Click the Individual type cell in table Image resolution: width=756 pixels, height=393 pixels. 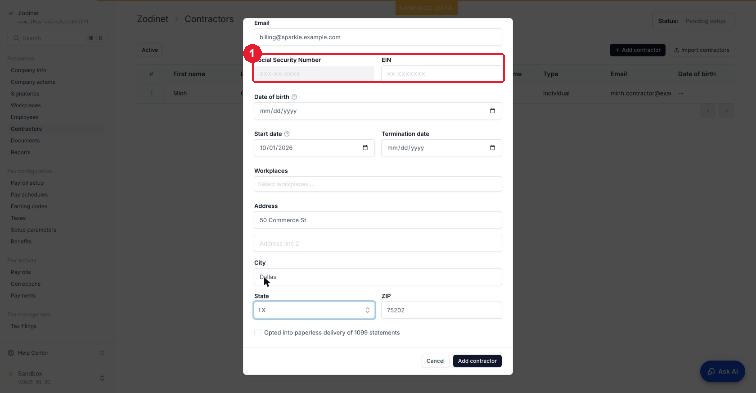(x=556, y=93)
